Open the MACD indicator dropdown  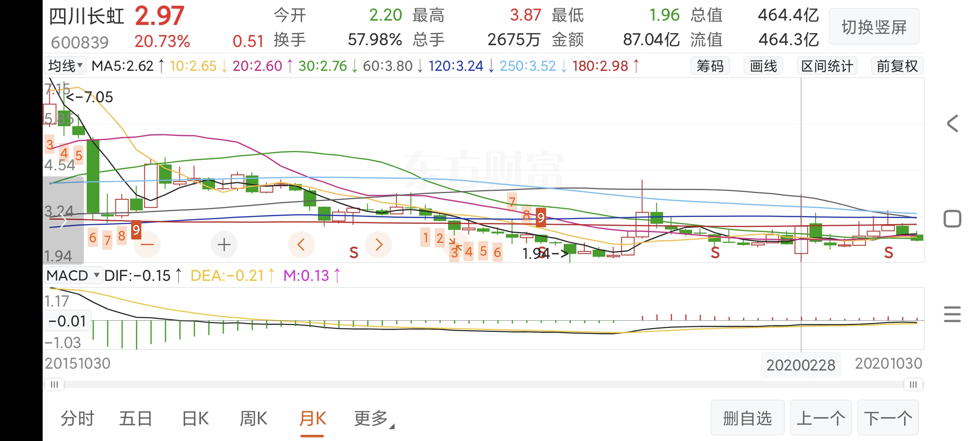click(x=73, y=275)
